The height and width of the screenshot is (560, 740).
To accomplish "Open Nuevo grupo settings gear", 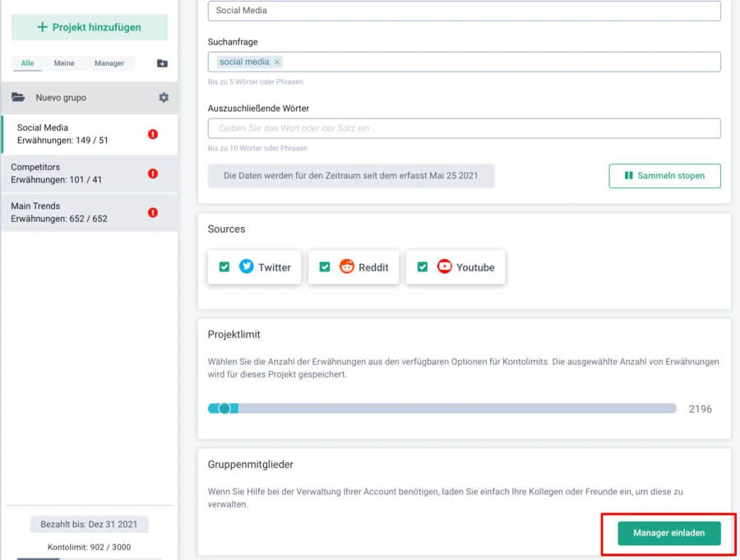I will [164, 97].
